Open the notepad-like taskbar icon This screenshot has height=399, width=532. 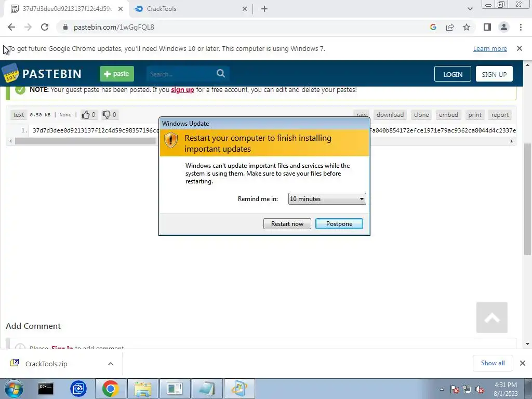click(207, 389)
